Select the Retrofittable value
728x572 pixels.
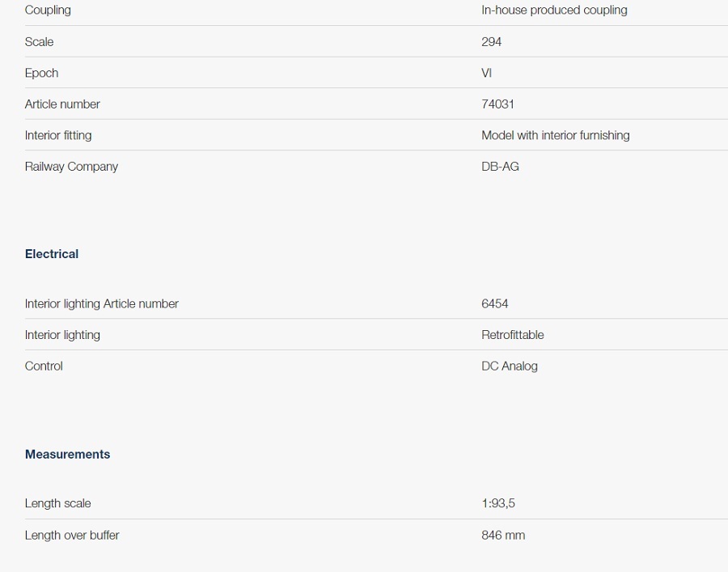click(512, 335)
